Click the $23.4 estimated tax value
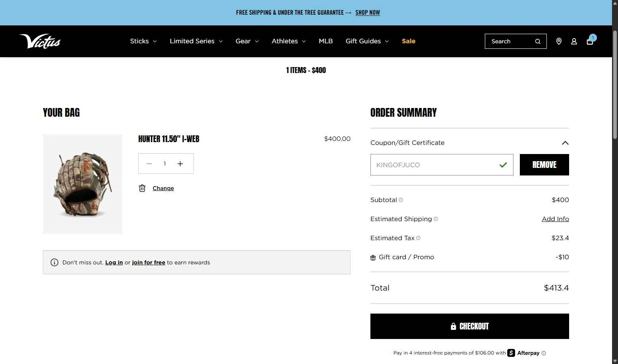Screen dimensions: 618x364 [x=560, y=238]
